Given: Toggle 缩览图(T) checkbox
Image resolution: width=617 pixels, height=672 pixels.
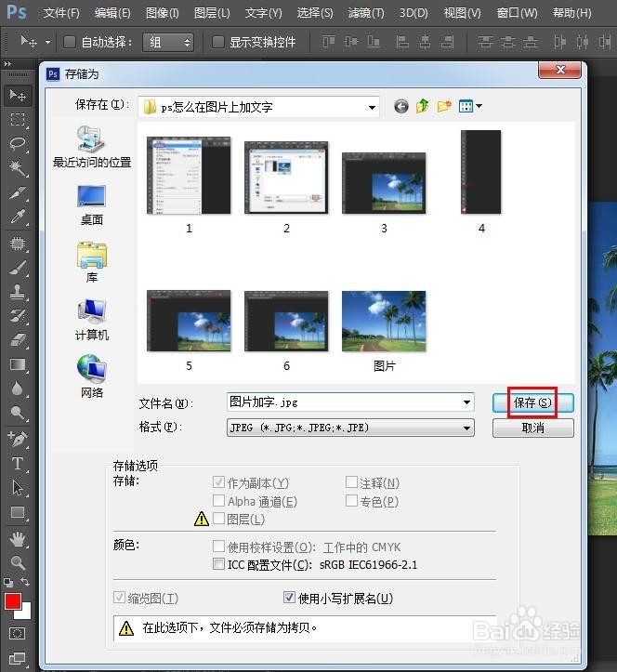Looking at the screenshot, I should coord(119,598).
